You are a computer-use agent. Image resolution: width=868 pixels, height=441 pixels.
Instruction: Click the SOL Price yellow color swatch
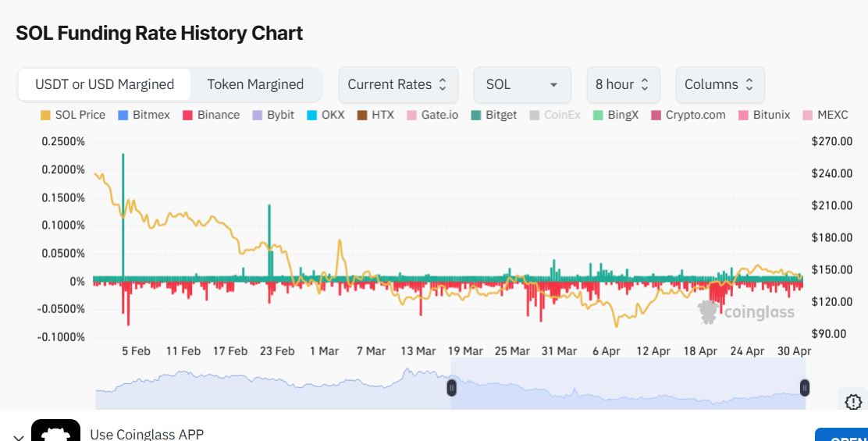point(45,115)
